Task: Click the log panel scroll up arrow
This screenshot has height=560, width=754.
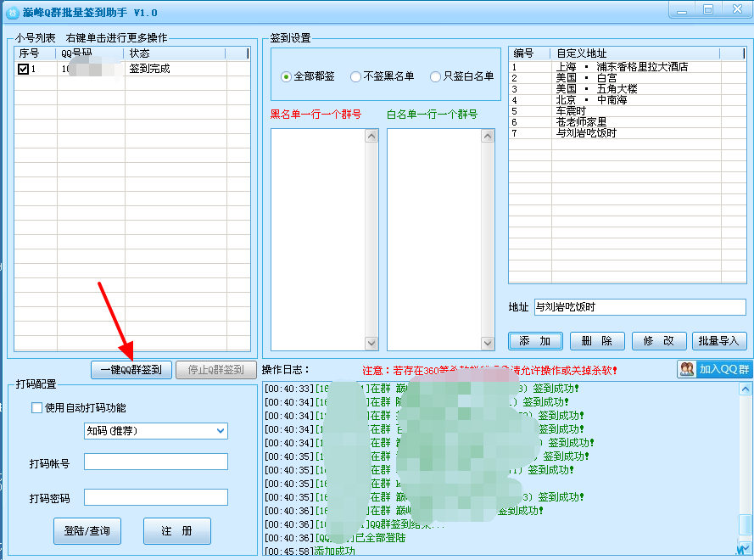Action: (746, 389)
